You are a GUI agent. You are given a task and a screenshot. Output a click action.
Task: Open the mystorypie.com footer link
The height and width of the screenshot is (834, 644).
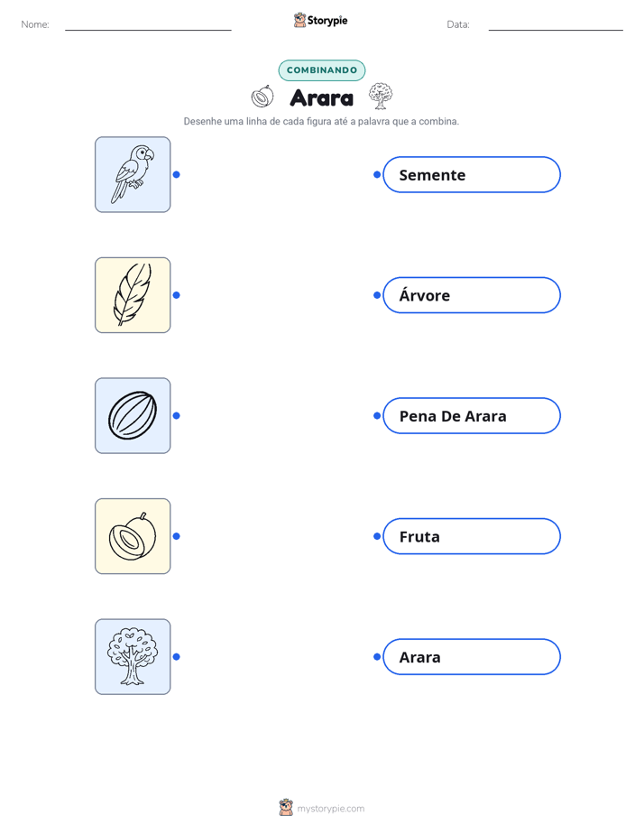click(330, 809)
